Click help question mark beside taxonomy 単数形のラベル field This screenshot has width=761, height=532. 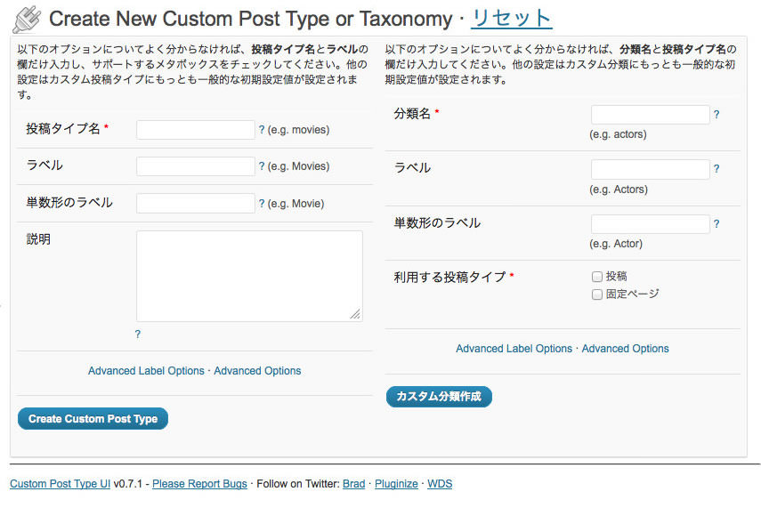[x=716, y=223]
